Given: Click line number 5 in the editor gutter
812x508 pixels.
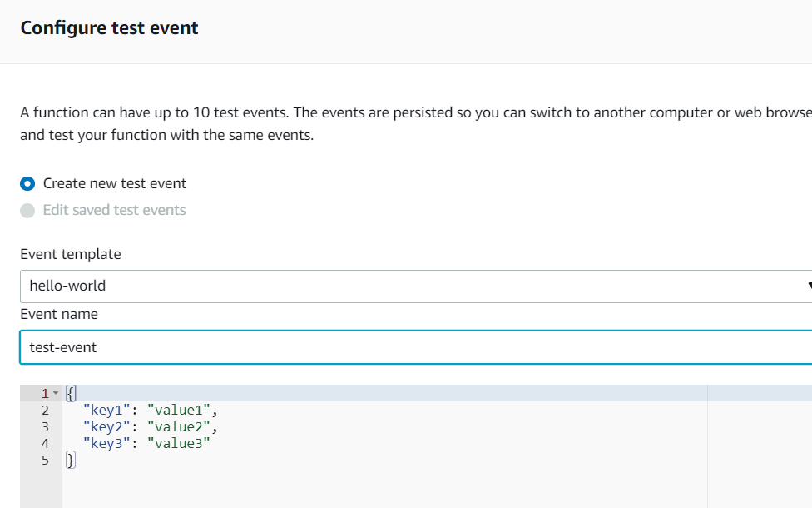Looking at the screenshot, I should [45, 460].
